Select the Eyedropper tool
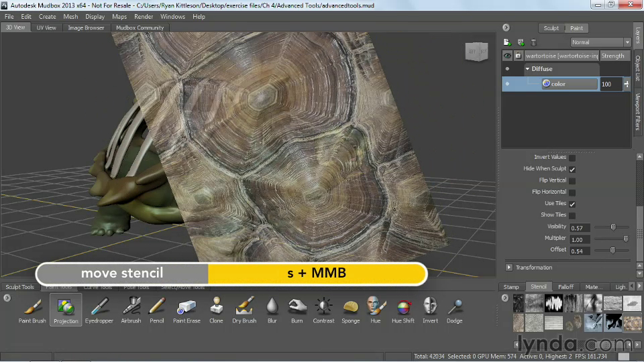644x362 pixels. click(99, 308)
